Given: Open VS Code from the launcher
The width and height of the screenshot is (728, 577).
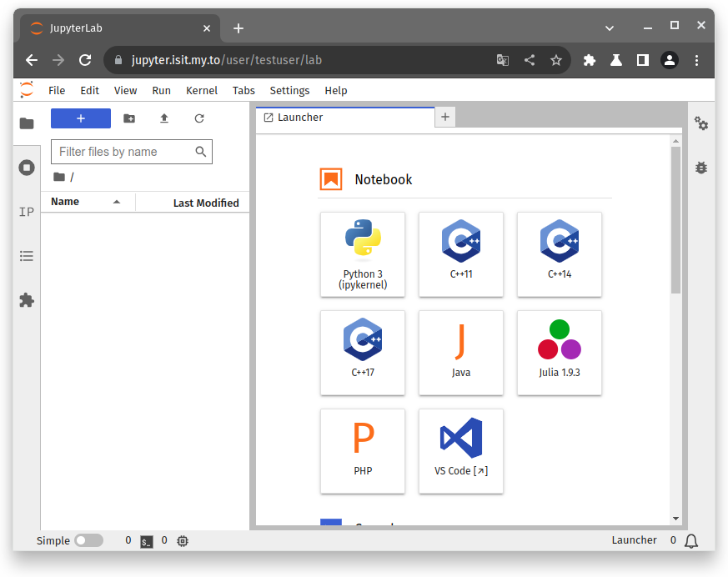Looking at the screenshot, I should pos(461,451).
